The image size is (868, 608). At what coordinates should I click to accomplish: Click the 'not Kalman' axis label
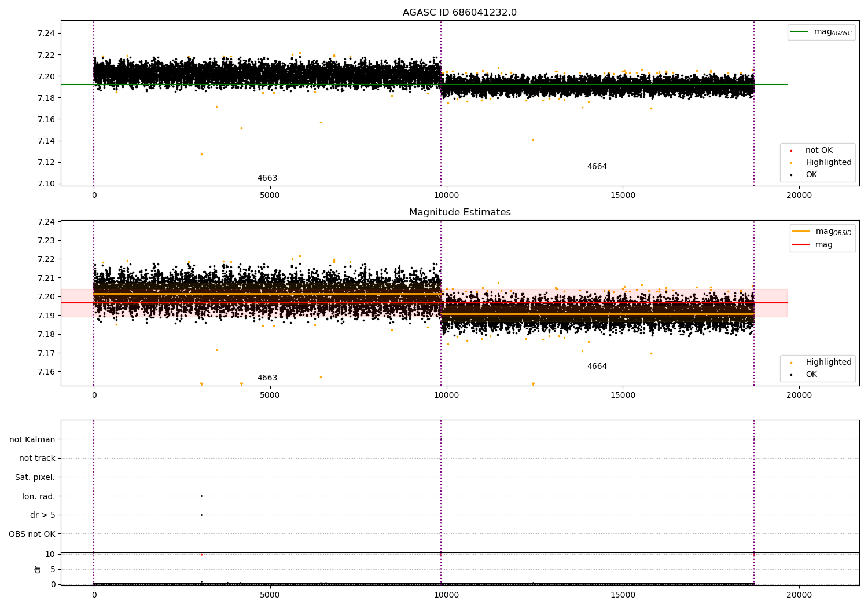point(32,440)
